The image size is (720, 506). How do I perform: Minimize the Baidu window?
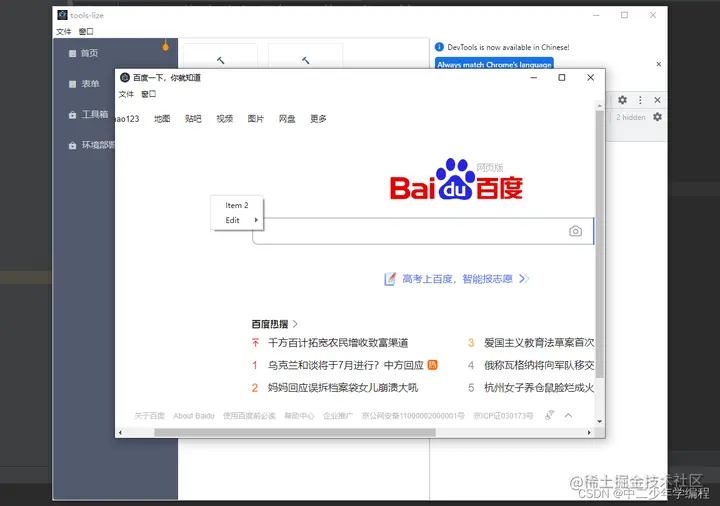tap(534, 77)
